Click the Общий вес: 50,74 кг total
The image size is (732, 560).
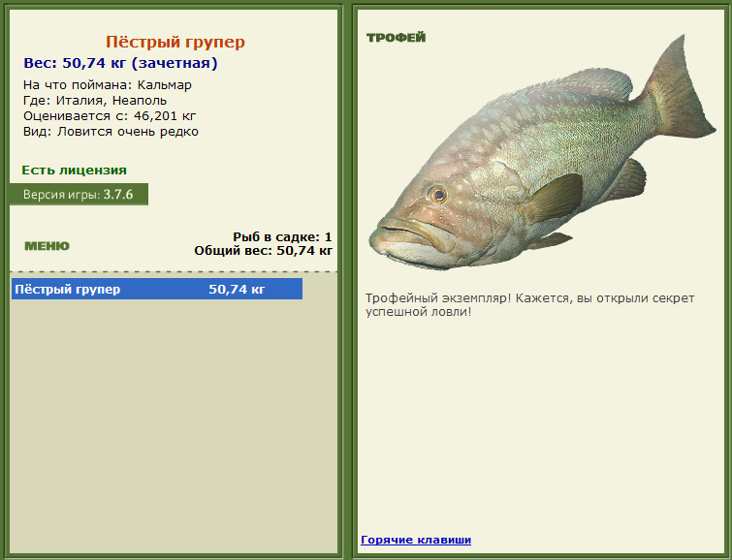coord(264,251)
